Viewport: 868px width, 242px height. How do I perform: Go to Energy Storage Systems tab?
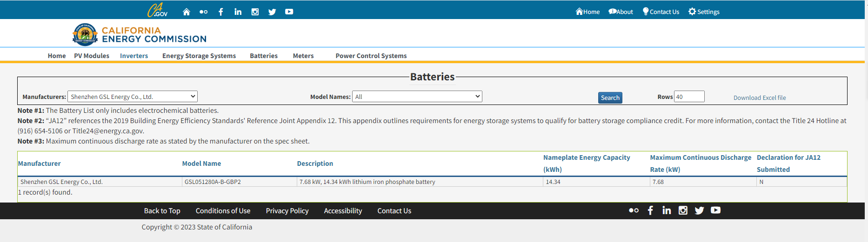199,56
